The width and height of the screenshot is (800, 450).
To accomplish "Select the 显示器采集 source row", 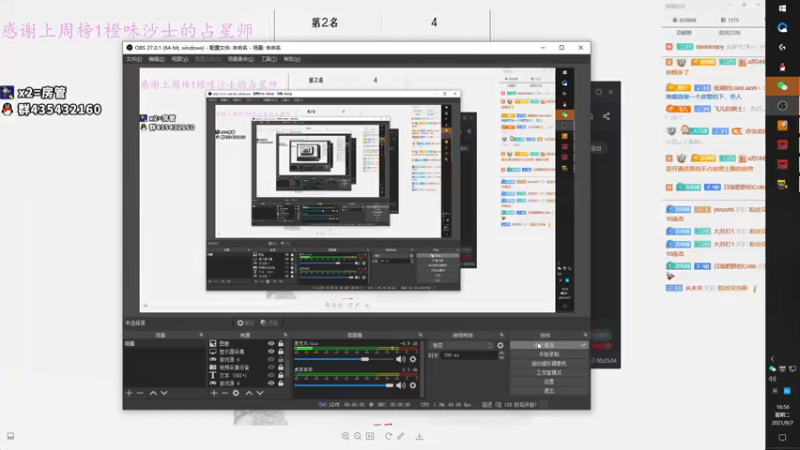I will (248, 352).
